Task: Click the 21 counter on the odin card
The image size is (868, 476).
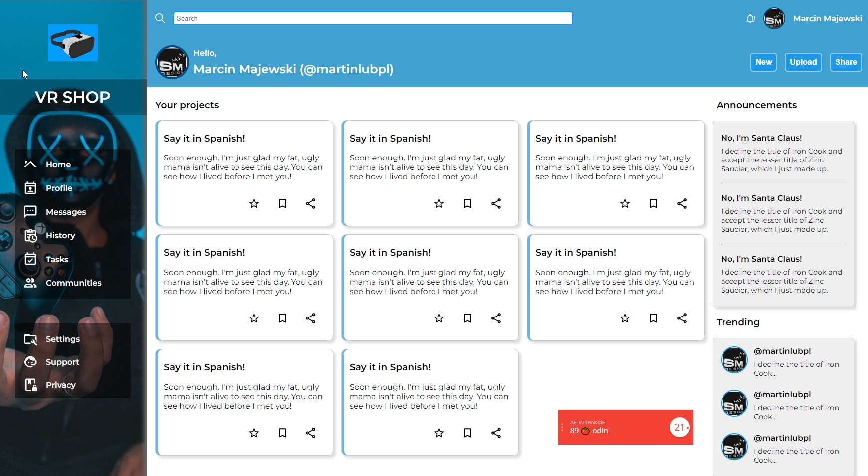Action: (679, 427)
